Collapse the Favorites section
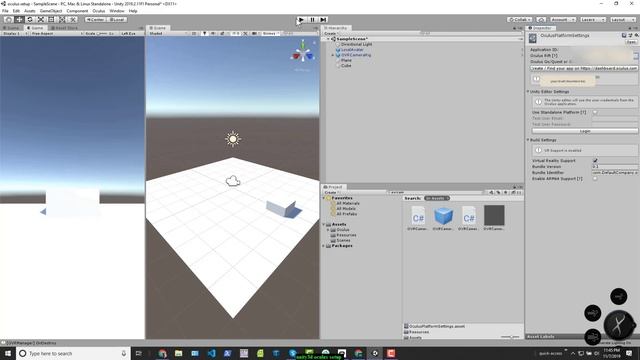 click(x=324, y=198)
